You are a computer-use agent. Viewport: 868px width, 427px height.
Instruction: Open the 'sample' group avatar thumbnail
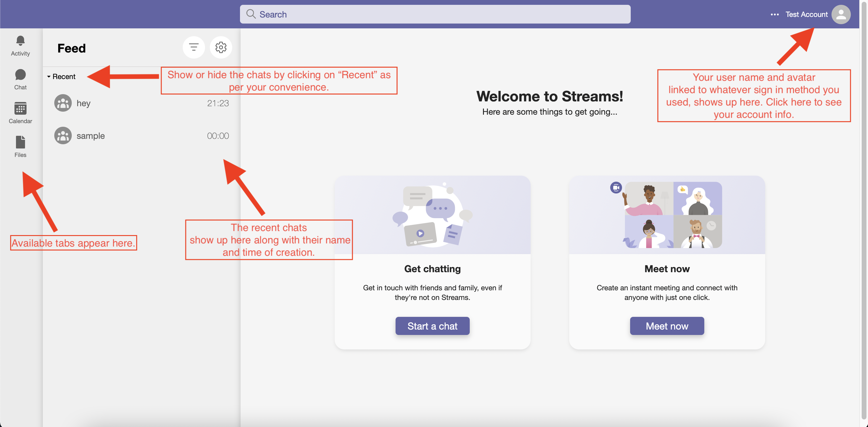coord(63,135)
